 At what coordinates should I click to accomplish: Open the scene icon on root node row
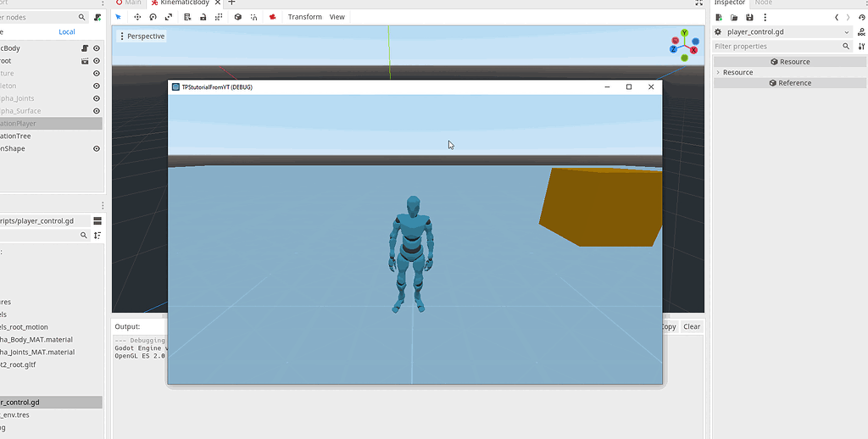(x=85, y=61)
